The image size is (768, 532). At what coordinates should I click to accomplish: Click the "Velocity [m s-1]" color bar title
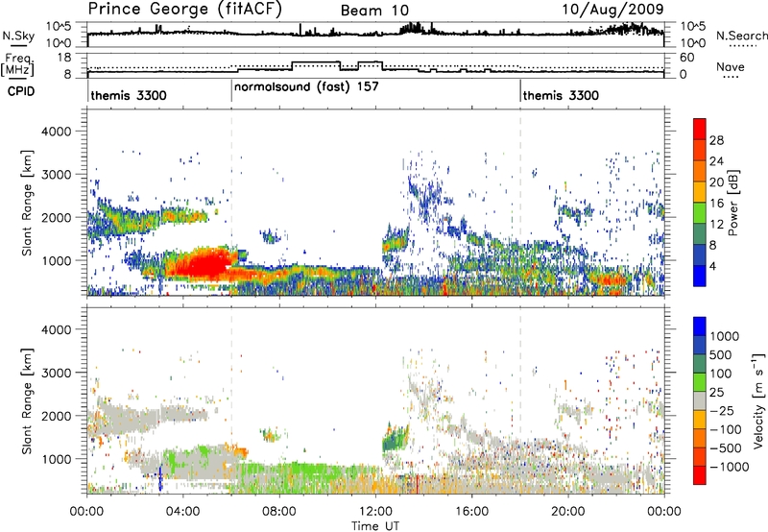pos(758,401)
